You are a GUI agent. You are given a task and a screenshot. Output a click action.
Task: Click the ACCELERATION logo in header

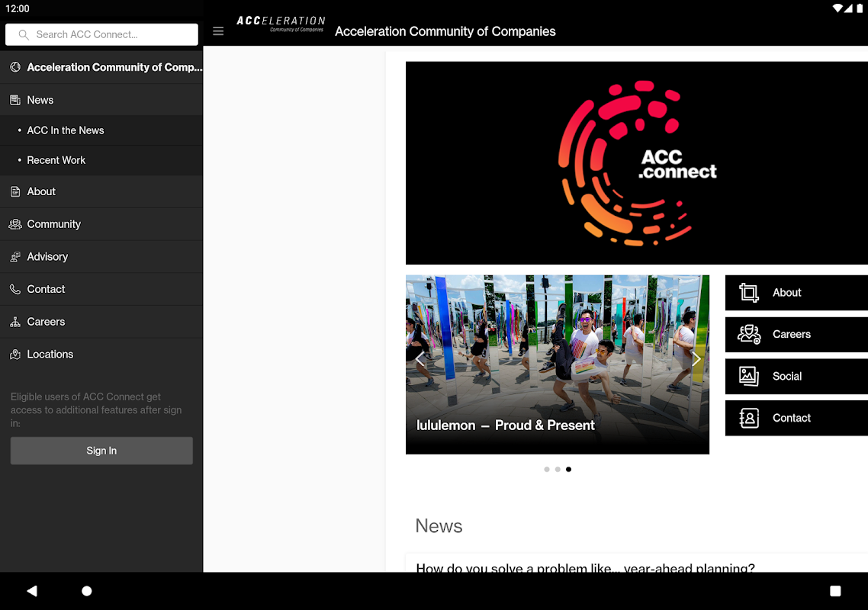[x=281, y=24]
